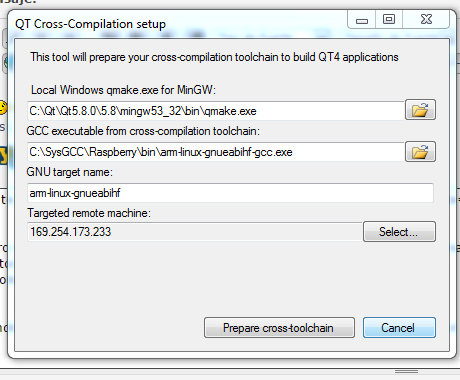Click into the GNU target name field
Image resolution: width=460 pixels, height=380 pixels.
click(230, 193)
